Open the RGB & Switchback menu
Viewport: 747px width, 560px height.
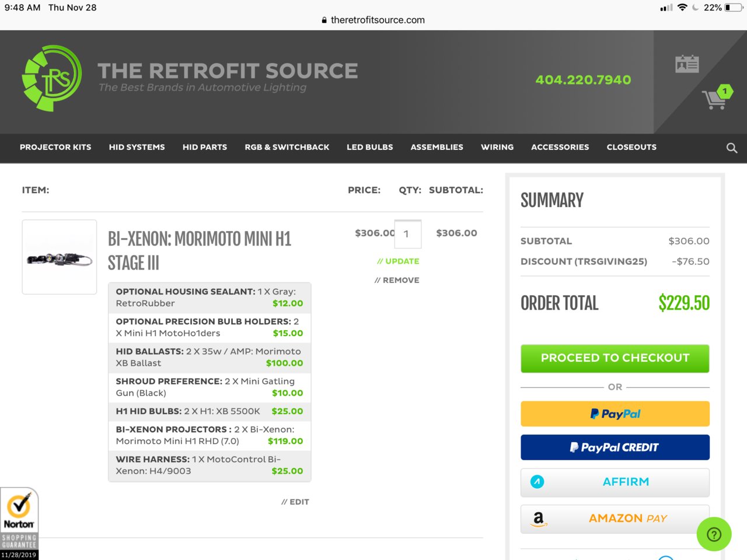(x=287, y=147)
